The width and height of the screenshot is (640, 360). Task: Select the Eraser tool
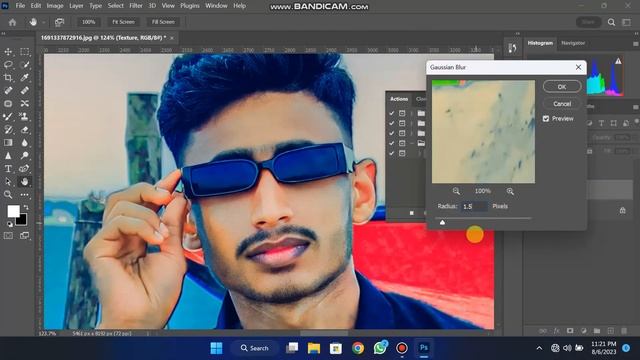click(x=24, y=130)
